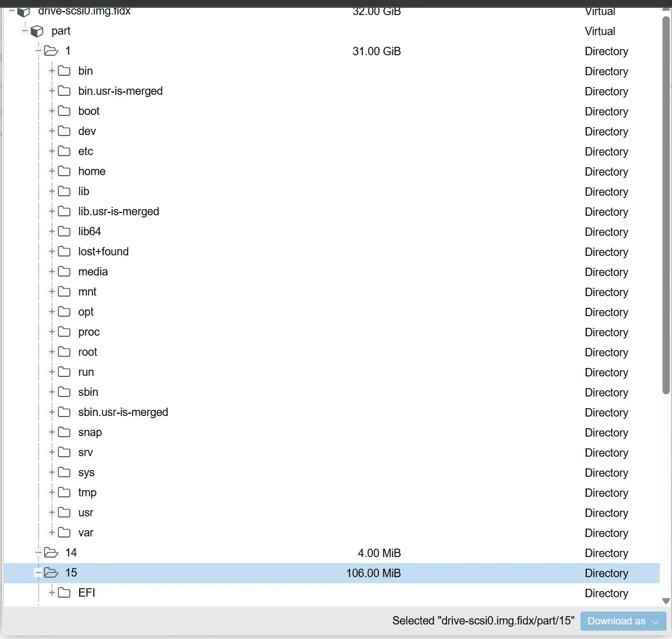Click the open folder icon of partition 1
This screenshot has height=639, width=672.
pyautogui.click(x=51, y=51)
